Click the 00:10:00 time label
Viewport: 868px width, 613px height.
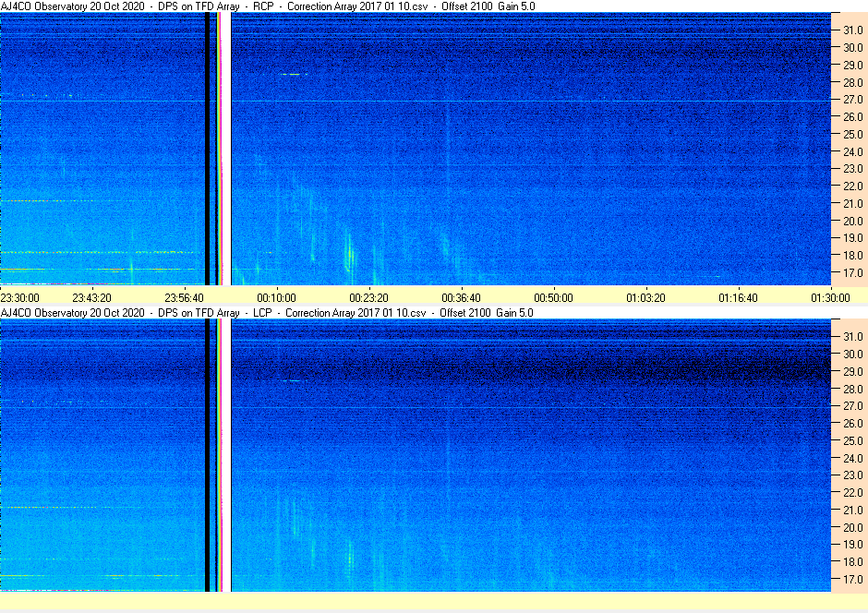tap(277, 297)
